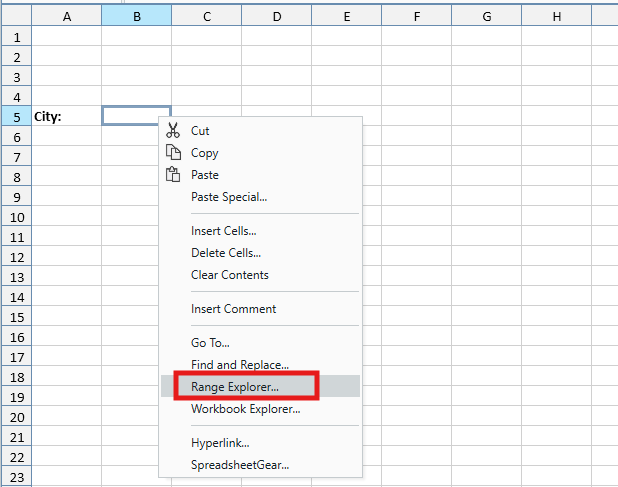Select row 1 header
Image resolution: width=618 pixels, height=487 pixels.
coord(16,37)
